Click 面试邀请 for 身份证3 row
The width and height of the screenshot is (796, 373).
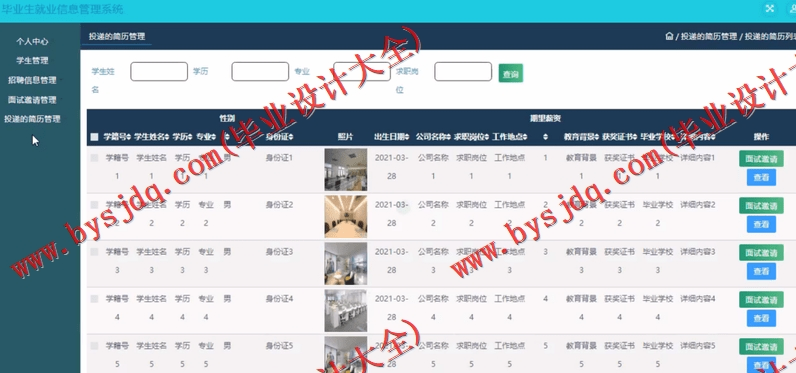click(761, 253)
